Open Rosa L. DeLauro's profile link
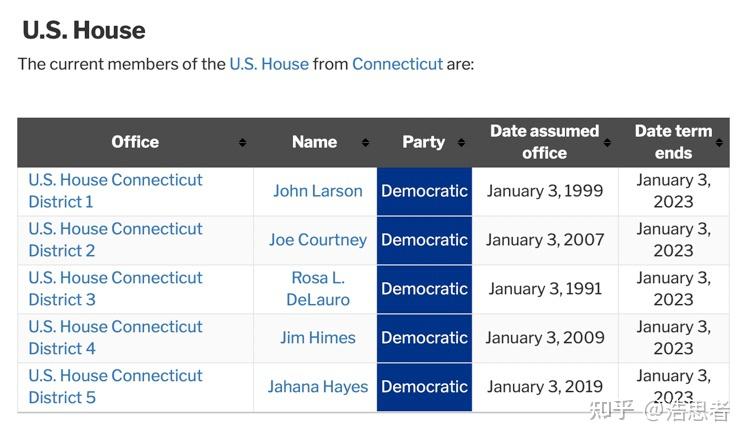 point(318,289)
